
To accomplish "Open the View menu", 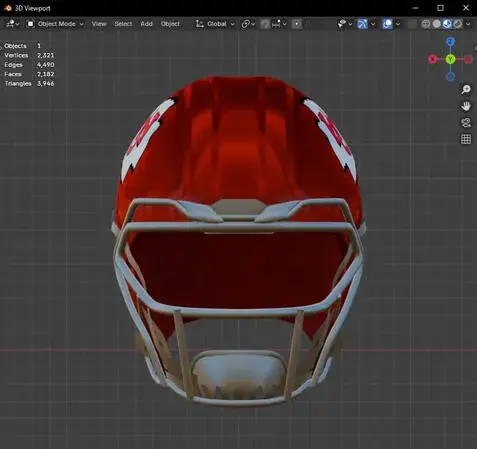I will point(99,24).
